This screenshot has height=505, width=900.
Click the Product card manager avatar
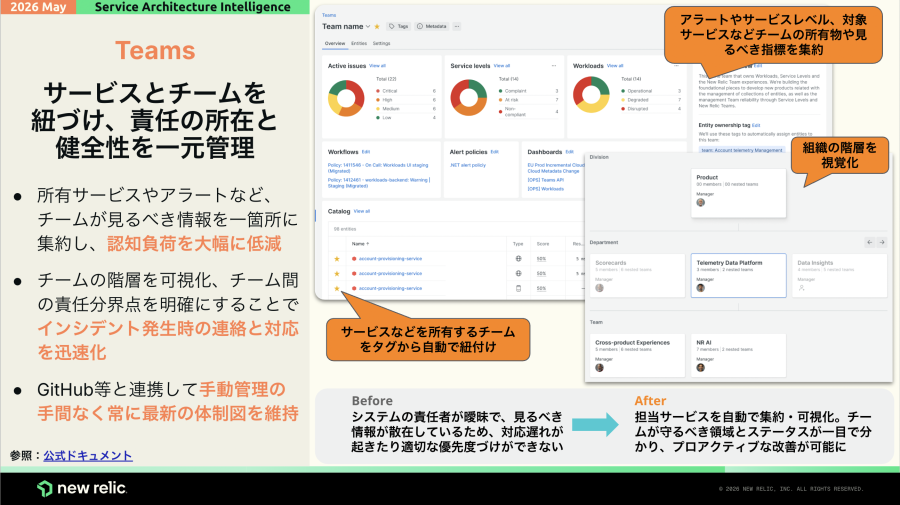(700, 202)
